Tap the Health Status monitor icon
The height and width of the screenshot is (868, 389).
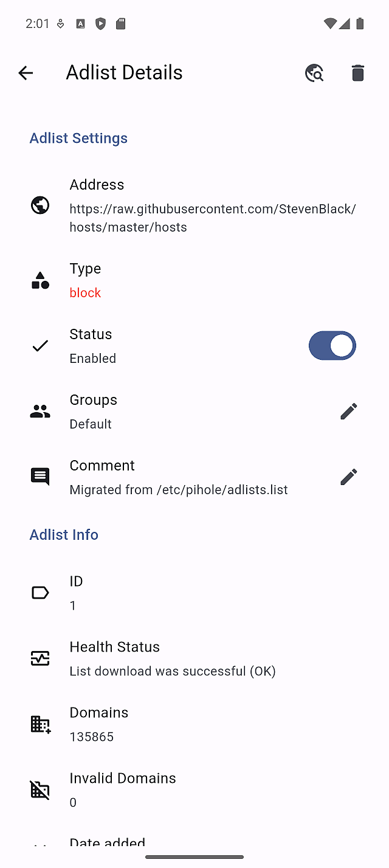(x=40, y=658)
